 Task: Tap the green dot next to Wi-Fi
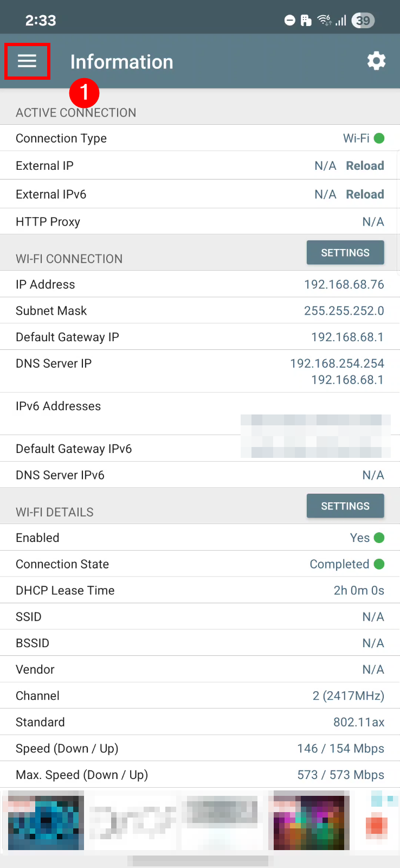(379, 138)
